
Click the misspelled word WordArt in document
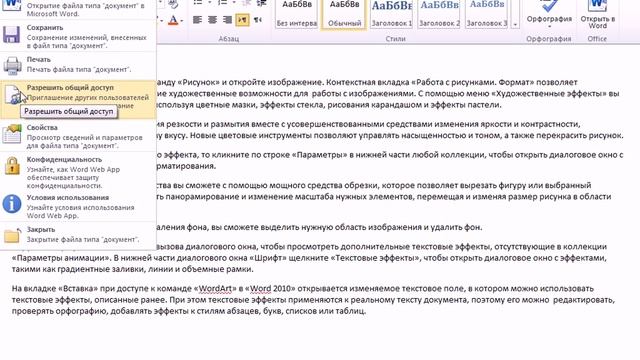(x=215, y=289)
